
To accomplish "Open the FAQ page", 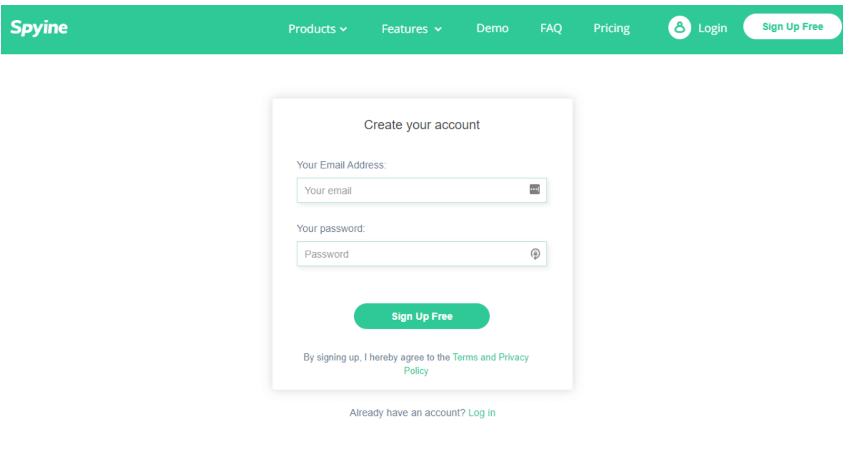I will pos(551,28).
